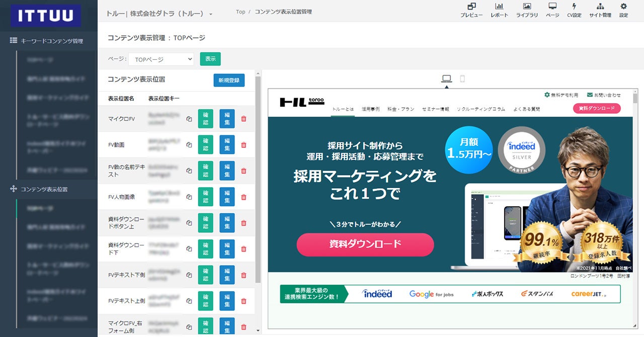
Task: Click the Top breadcrumb link
Action: click(x=240, y=12)
